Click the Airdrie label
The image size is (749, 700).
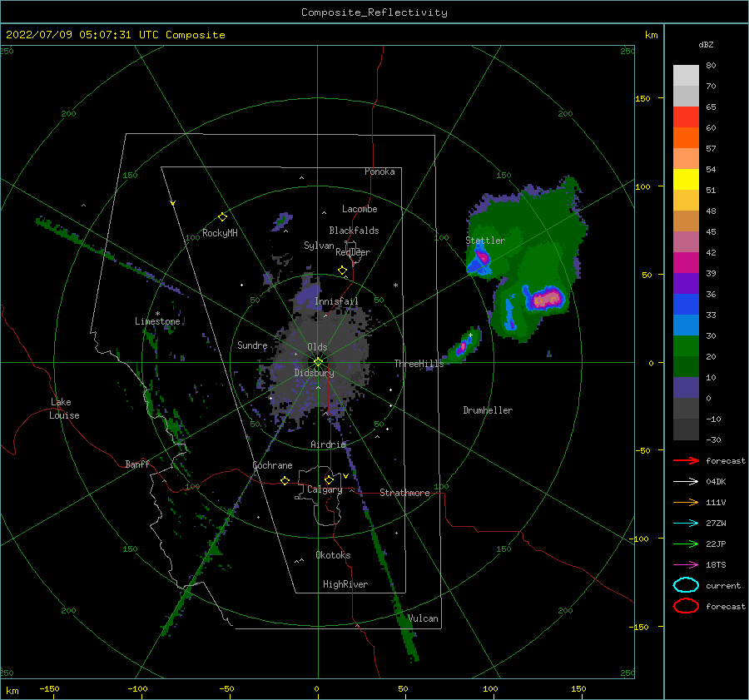pos(328,444)
